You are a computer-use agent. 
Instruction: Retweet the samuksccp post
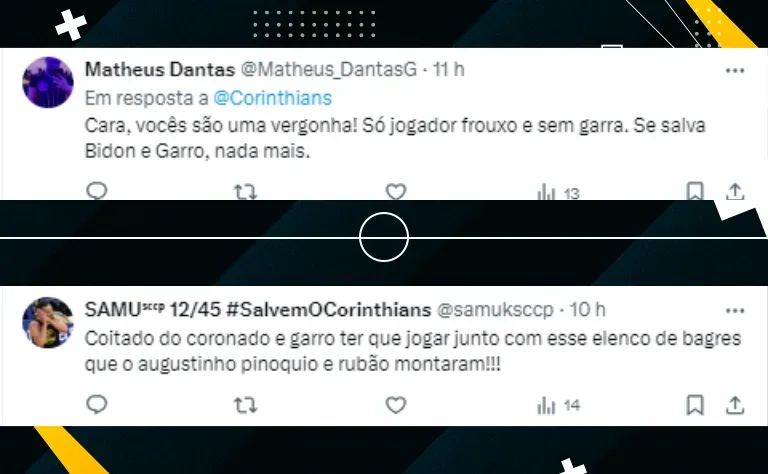coord(245,405)
